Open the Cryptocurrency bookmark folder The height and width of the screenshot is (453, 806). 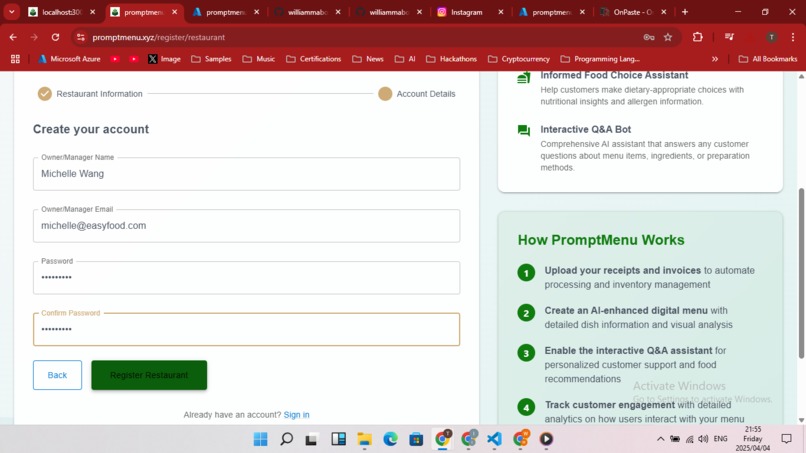tap(519, 59)
